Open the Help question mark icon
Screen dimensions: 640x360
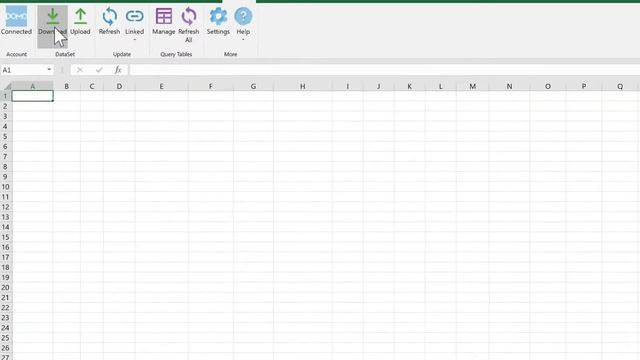(x=243, y=17)
